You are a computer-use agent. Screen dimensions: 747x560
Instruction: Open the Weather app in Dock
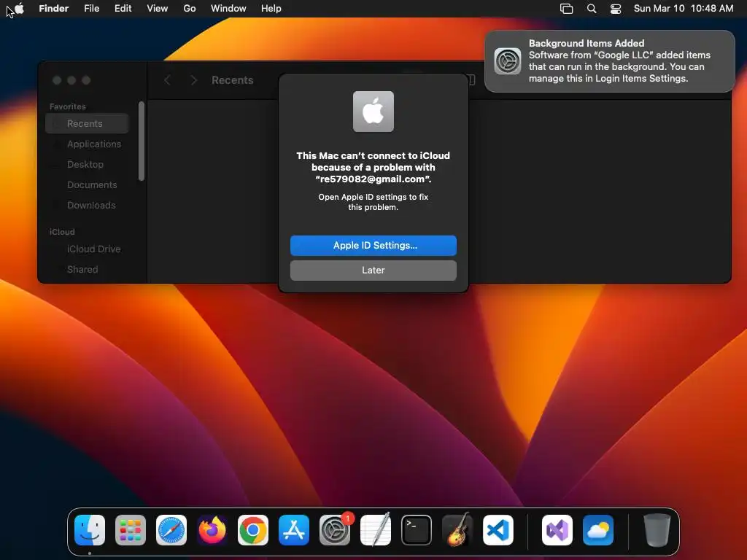598,530
